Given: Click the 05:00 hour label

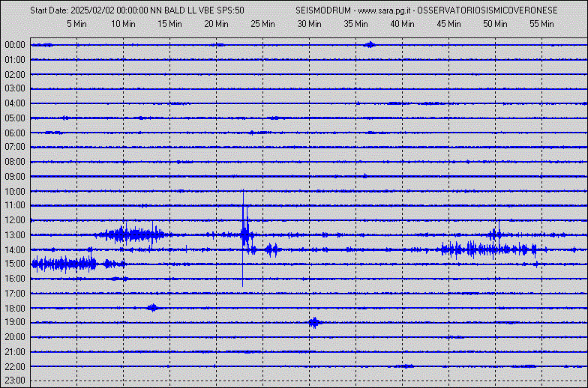Looking at the screenshot, I should (x=15, y=118).
